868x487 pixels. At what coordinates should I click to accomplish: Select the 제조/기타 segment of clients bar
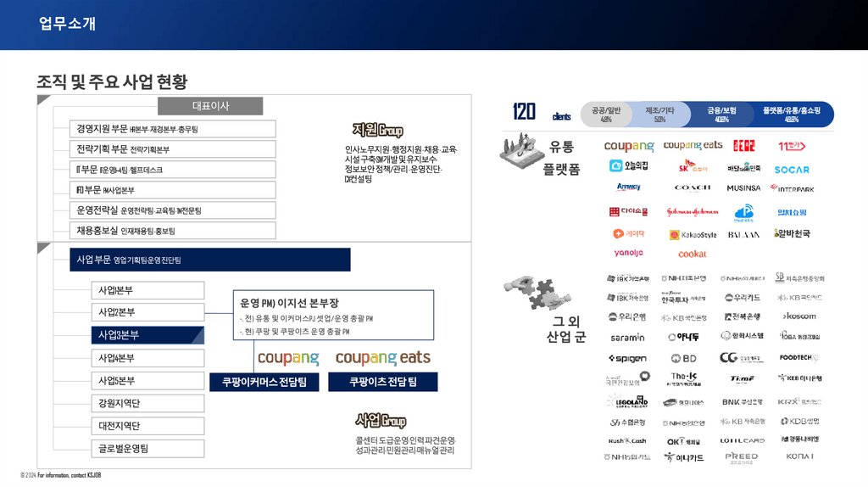pyautogui.click(x=661, y=115)
